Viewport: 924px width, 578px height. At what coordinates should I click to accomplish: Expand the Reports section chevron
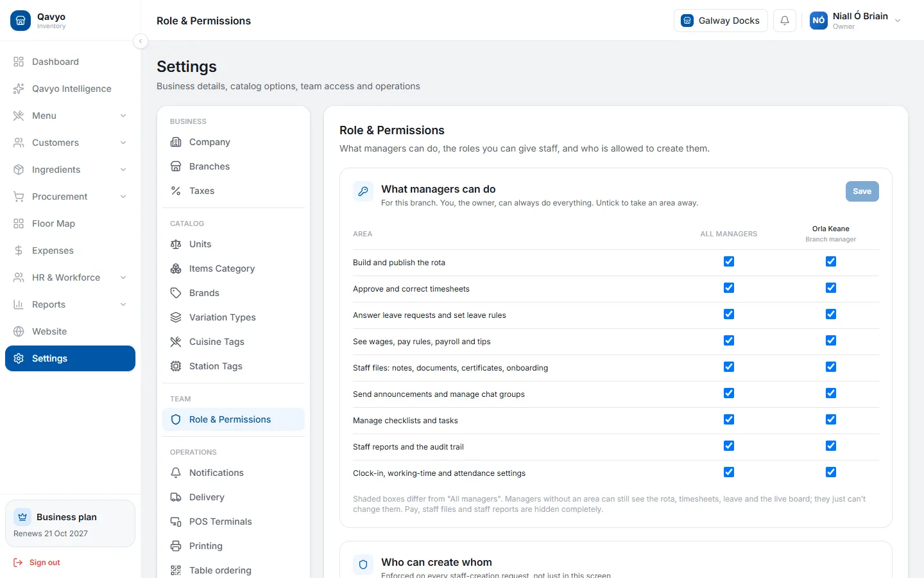click(x=123, y=304)
